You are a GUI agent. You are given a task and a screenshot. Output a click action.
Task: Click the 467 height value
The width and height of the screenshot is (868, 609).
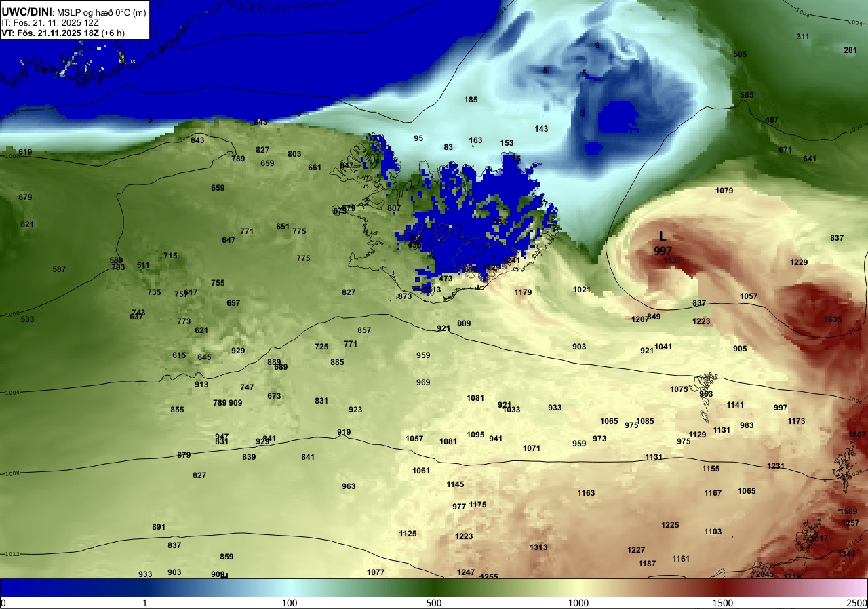tap(772, 120)
